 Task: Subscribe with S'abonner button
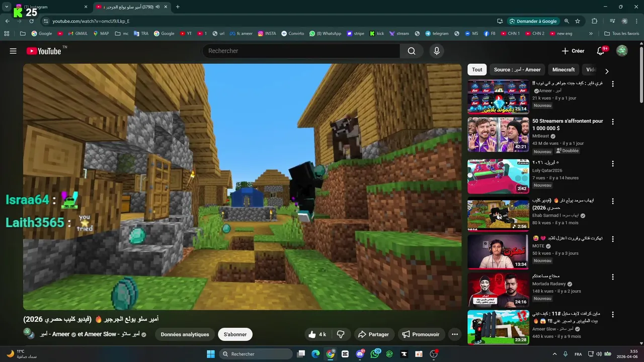(x=235, y=334)
